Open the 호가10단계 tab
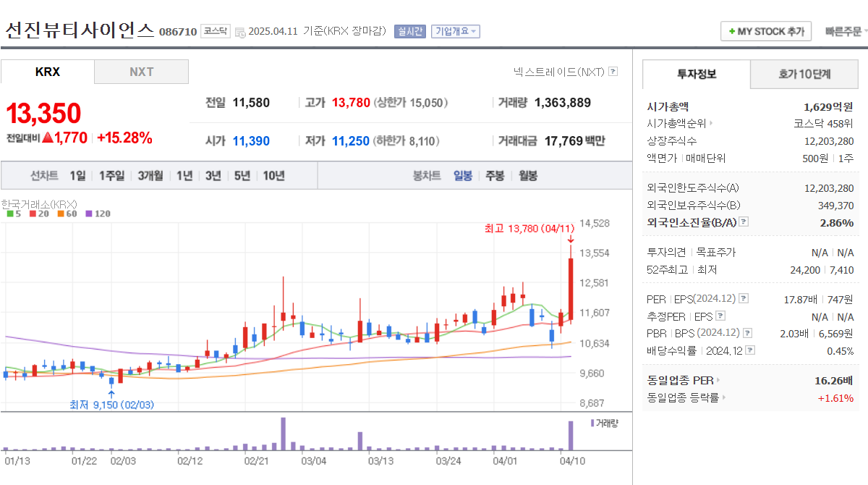This screenshot has width=868, height=485. (x=804, y=74)
